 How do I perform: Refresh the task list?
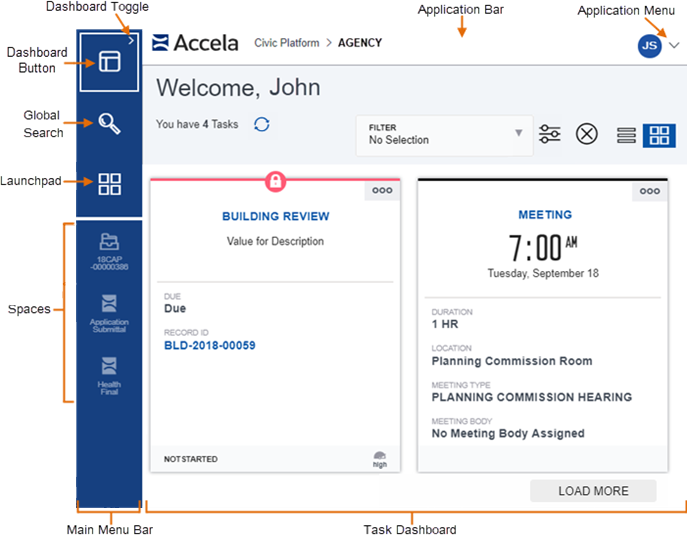point(261,125)
